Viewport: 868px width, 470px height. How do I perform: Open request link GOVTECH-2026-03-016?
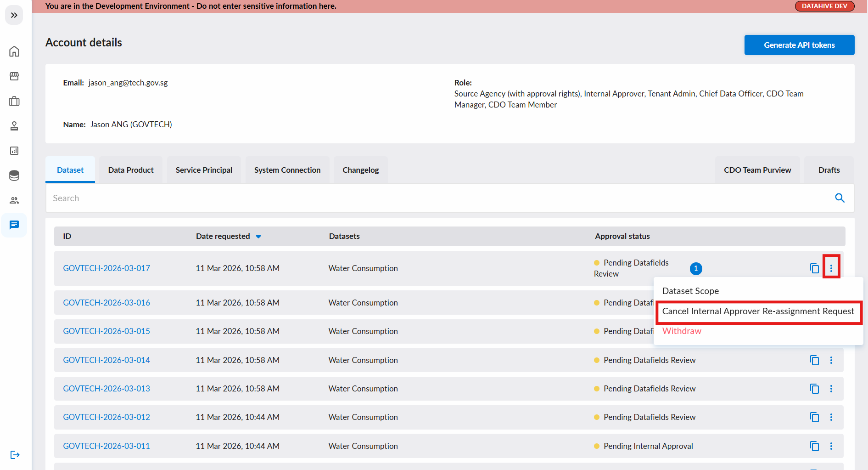pos(106,303)
